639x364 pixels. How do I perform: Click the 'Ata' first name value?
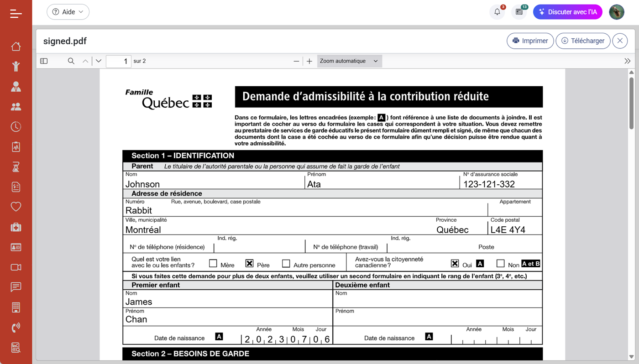[314, 184]
